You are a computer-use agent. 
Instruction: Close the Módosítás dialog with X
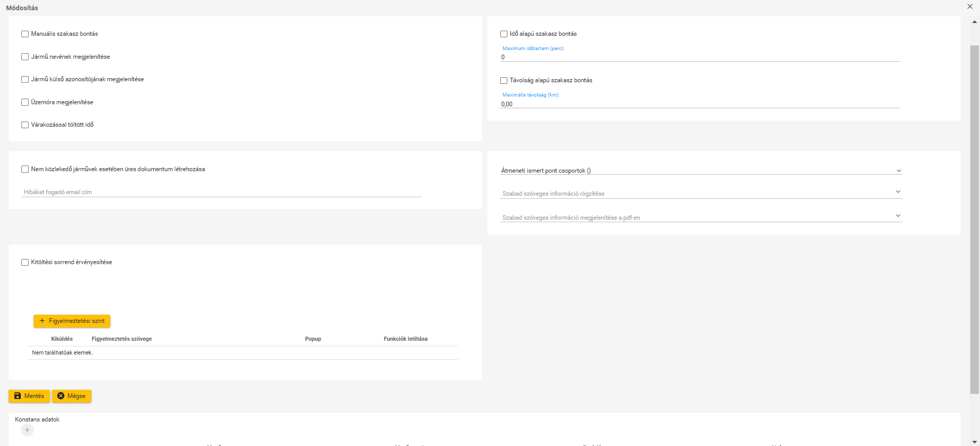tap(970, 7)
